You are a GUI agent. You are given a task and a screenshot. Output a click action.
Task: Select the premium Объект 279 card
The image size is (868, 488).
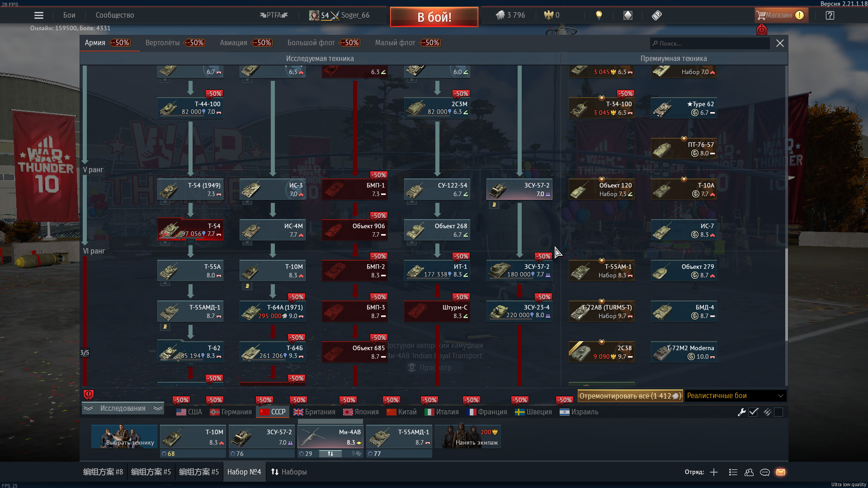pyautogui.click(x=684, y=271)
